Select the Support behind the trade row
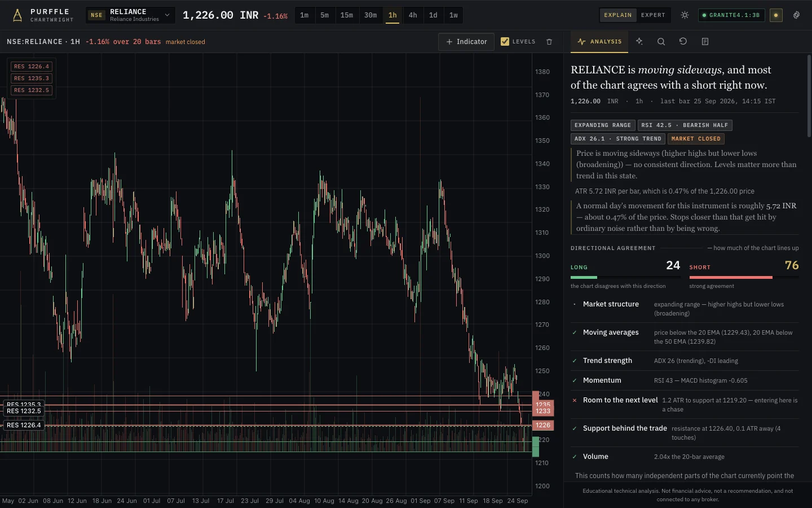This screenshot has width=812, height=508. click(x=685, y=432)
